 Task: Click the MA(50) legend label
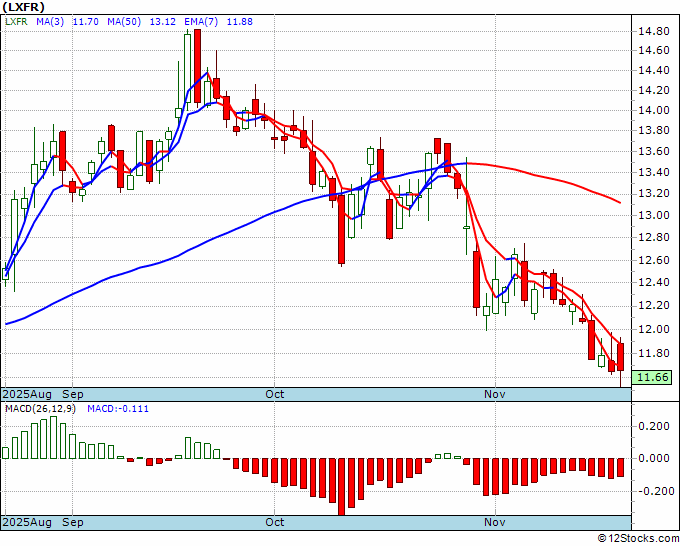[x=124, y=22]
